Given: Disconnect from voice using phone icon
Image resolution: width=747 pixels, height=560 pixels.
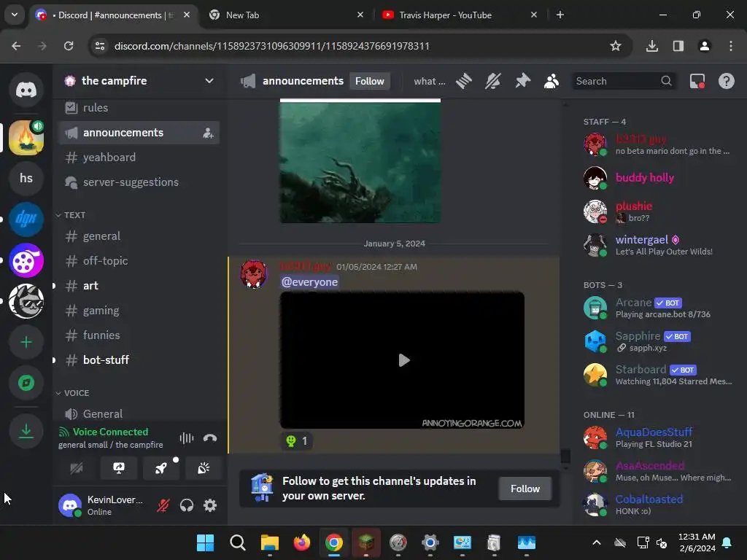Looking at the screenshot, I should (x=209, y=438).
